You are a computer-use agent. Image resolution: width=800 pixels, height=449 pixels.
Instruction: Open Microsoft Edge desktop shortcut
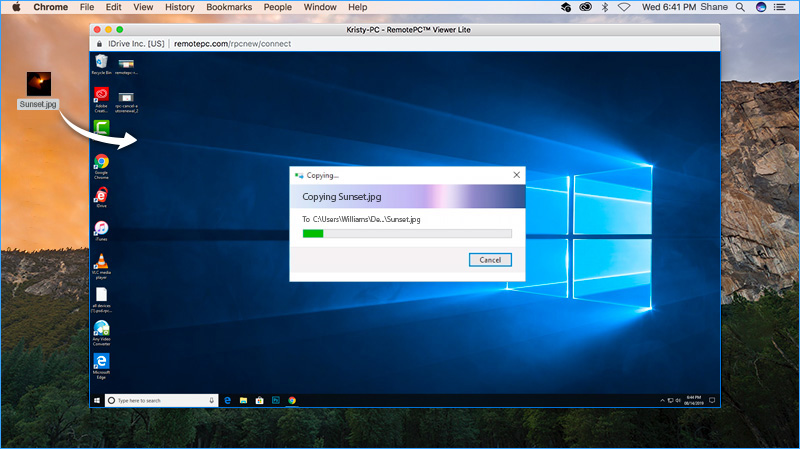click(x=101, y=361)
